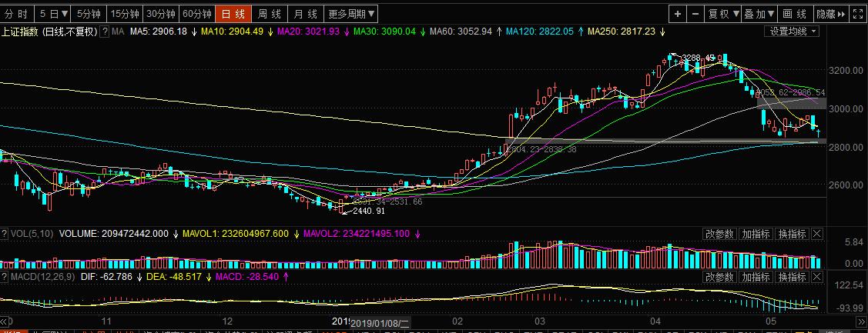Open the 复权 adjustment dropdown
The image size is (868, 333).
coord(722,14)
